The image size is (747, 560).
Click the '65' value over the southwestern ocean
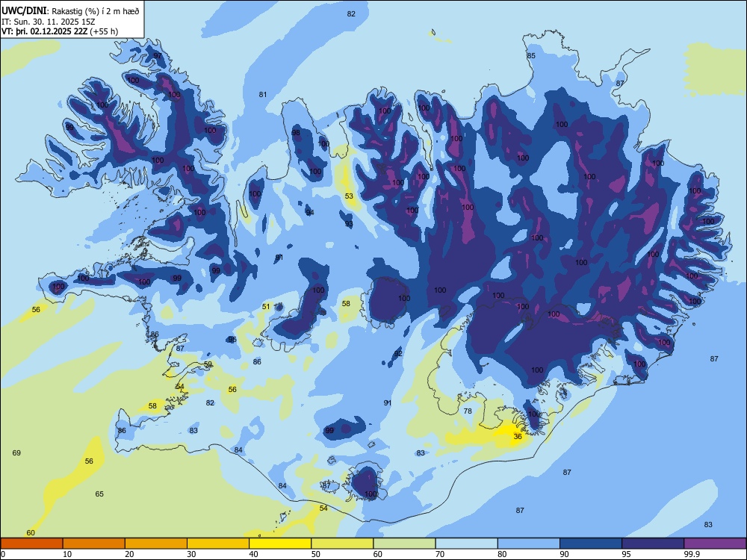(99, 494)
